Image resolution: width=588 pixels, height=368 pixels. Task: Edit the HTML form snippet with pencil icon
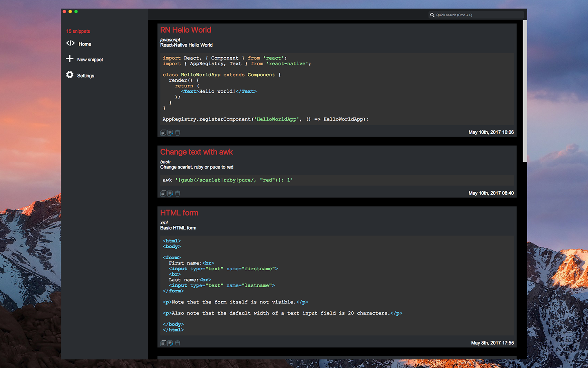(x=170, y=343)
